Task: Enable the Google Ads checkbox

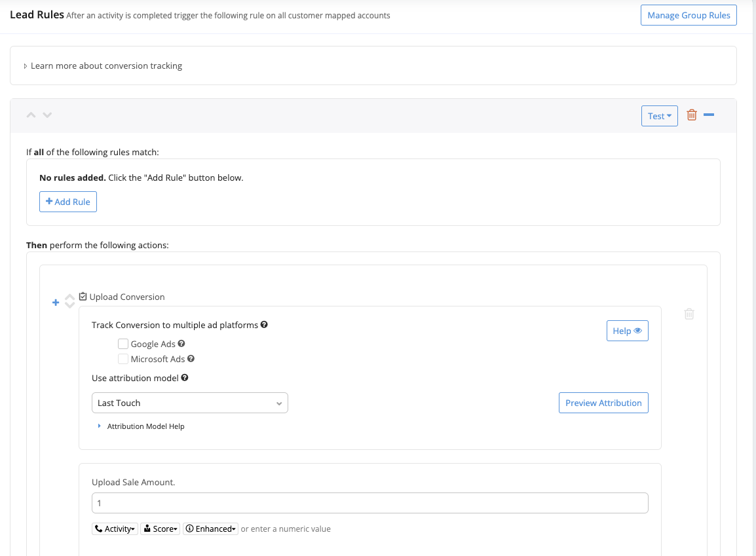Action: click(x=123, y=344)
